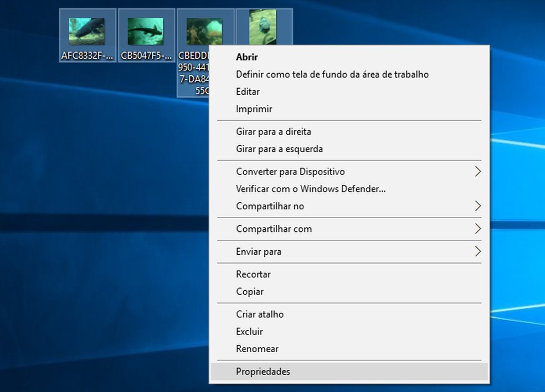
Task: Click the CB5047F5-... file name label
Action: click(146, 55)
